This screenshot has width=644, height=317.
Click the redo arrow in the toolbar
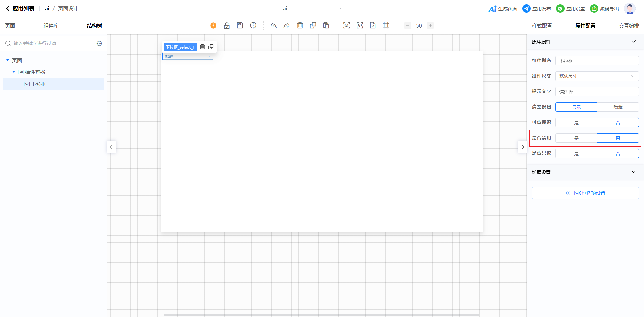pyautogui.click(x=287, y=25)
